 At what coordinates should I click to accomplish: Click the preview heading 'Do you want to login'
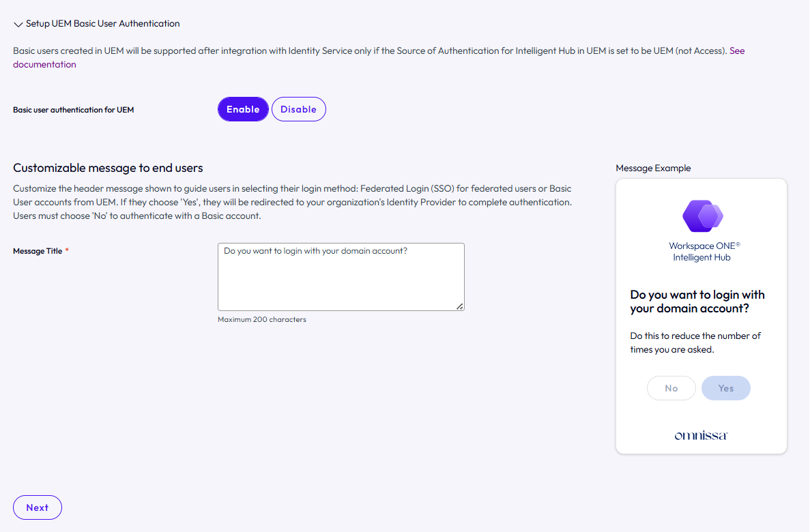coord(697,301)
